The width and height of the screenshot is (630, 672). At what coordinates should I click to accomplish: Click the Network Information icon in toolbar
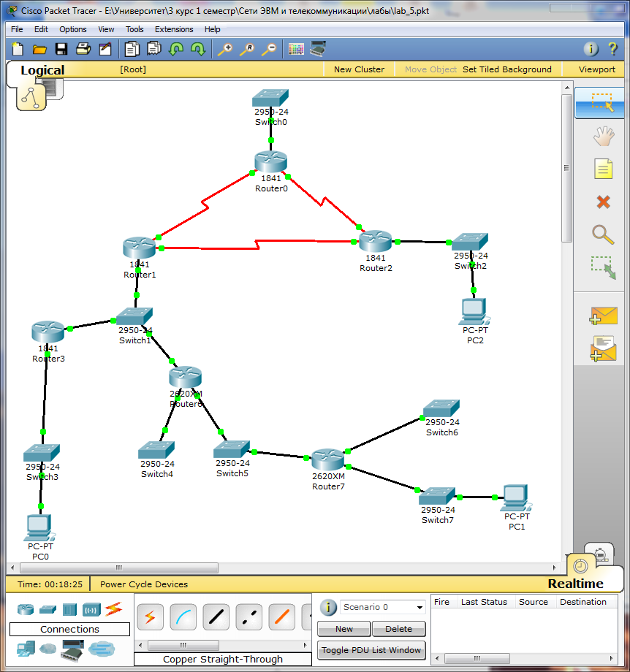coord(591,49)
